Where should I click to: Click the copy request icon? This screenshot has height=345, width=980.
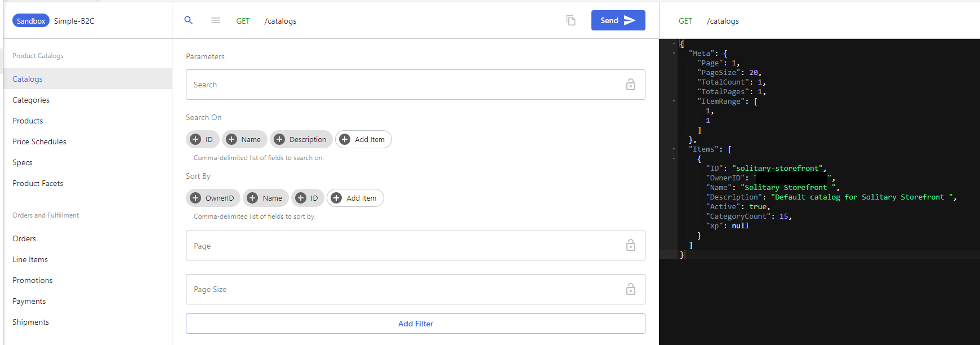tap(571, 20)
